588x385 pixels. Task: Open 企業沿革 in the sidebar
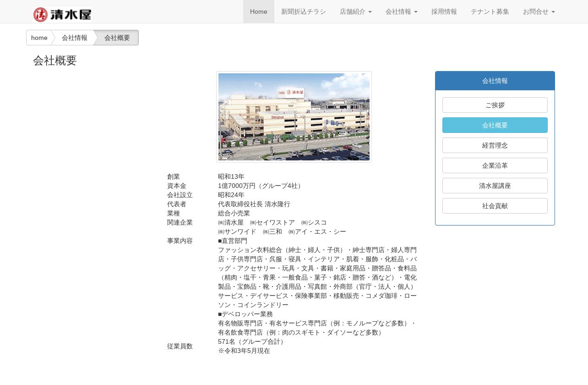pos(495,165)
